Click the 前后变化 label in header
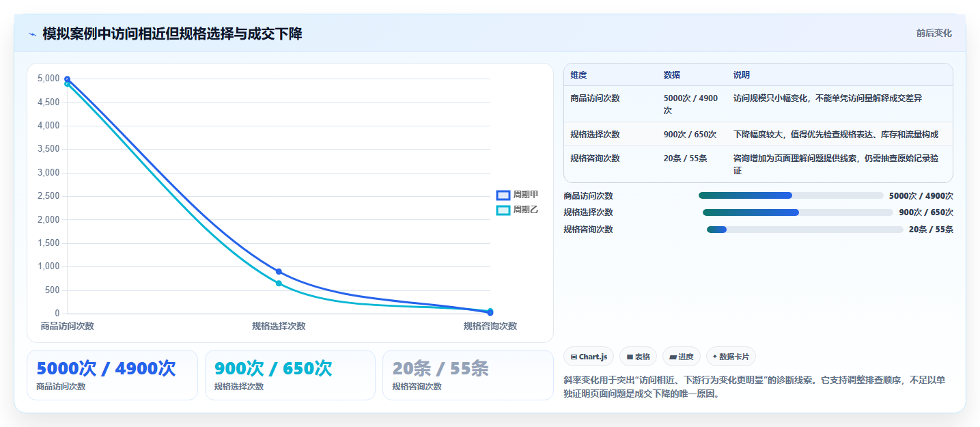The image size is (980, 427). 934,33
